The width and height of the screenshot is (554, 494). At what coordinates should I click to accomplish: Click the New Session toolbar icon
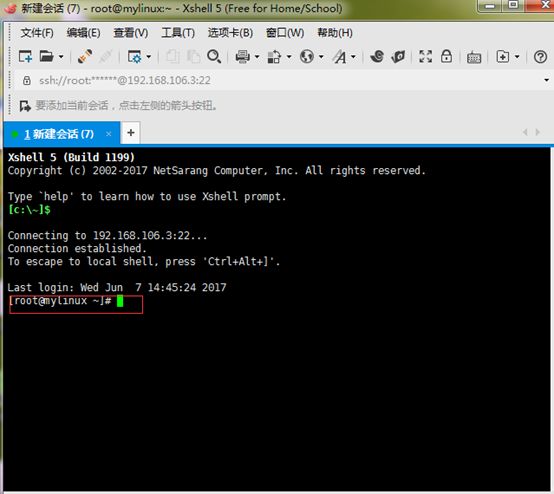(x=25, y=56)
